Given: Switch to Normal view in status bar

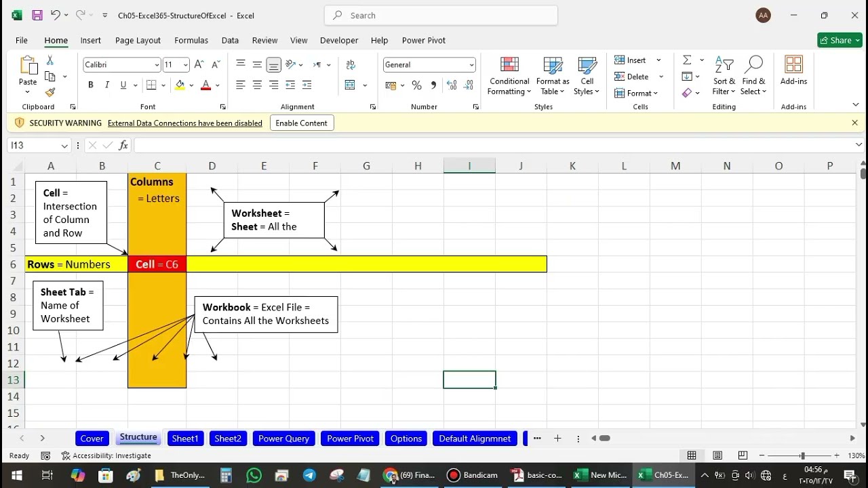Looking at the screenshot, I should pyautogui.click(x=692, y=455).
